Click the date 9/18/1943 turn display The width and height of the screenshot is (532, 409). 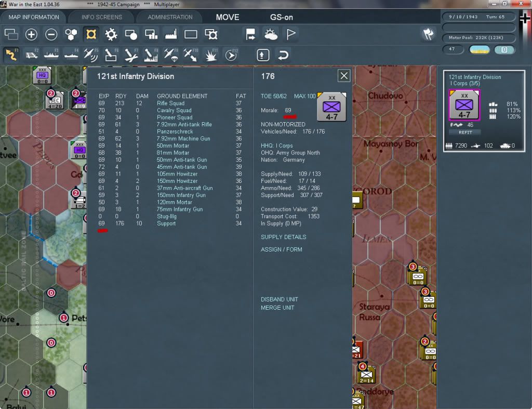pos(478,17)
